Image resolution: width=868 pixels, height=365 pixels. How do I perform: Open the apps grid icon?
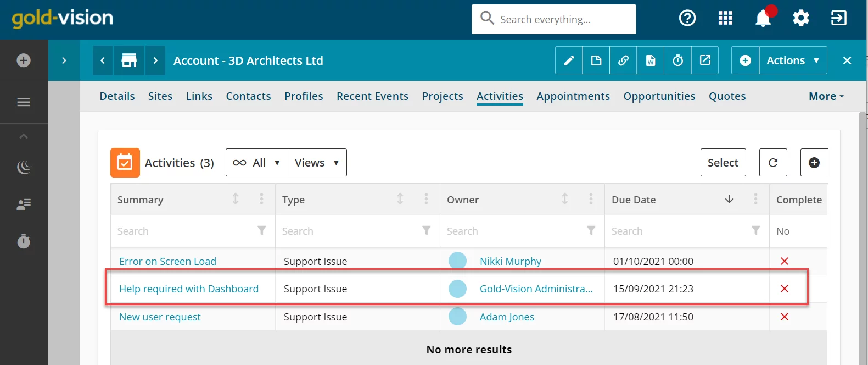click(725, 18)
